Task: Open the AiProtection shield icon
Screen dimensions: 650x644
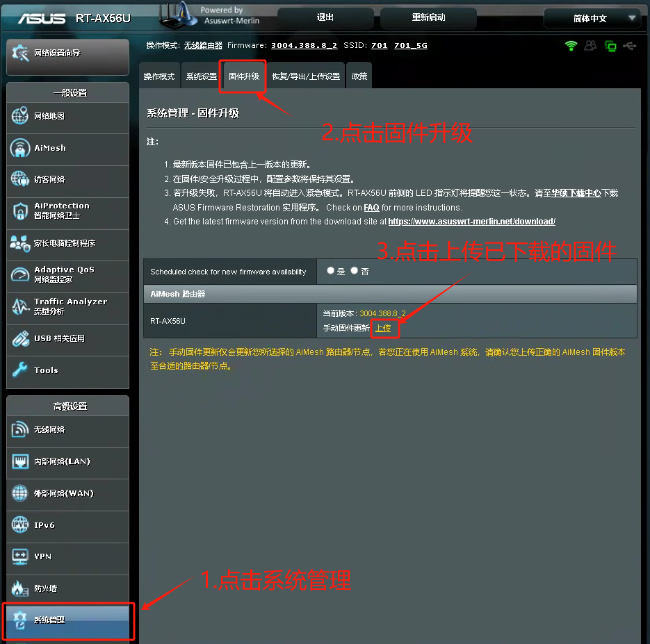Action: pyautogui.click(x=20, y=210)
